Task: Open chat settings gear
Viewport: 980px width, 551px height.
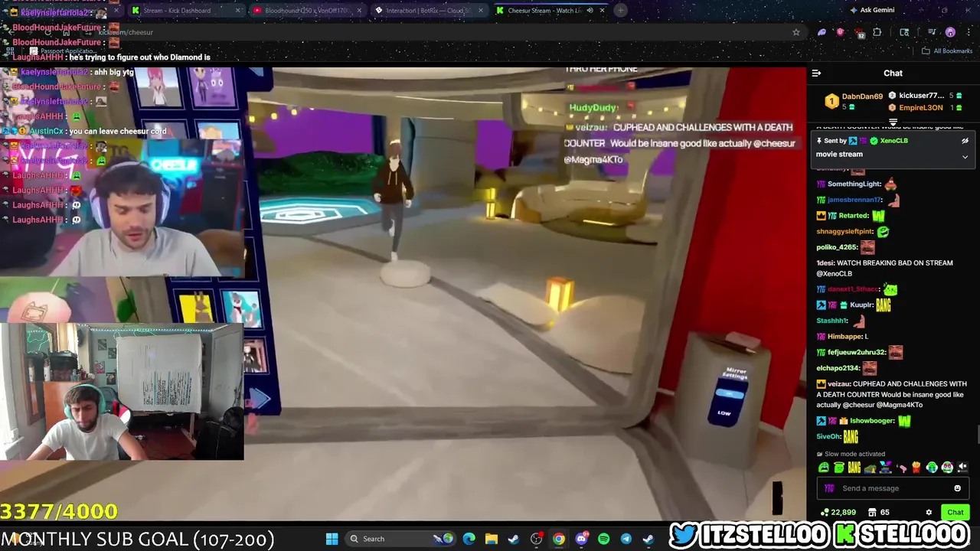Action: 929,513
